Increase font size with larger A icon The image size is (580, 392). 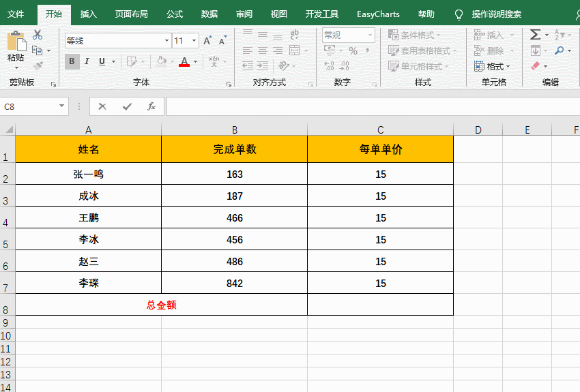(207, 41)
